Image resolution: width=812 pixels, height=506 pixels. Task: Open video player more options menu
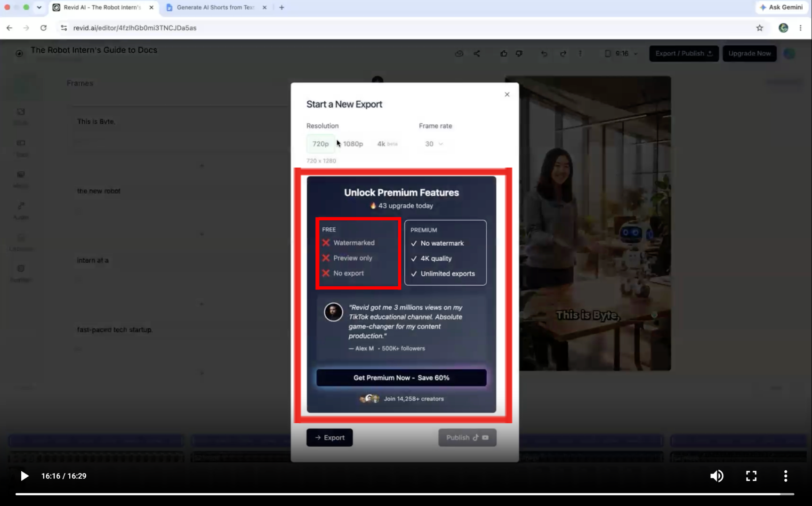[786, 476]
